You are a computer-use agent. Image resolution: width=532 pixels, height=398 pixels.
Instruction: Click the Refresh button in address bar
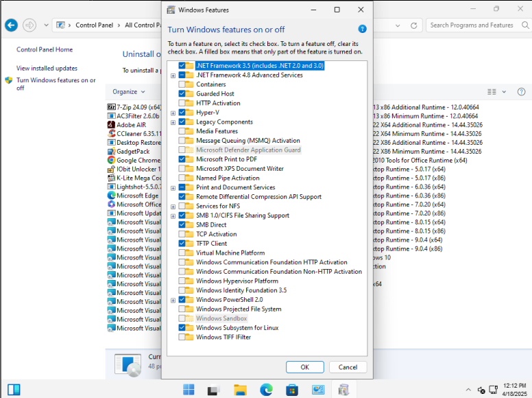[x=413, y=25]
